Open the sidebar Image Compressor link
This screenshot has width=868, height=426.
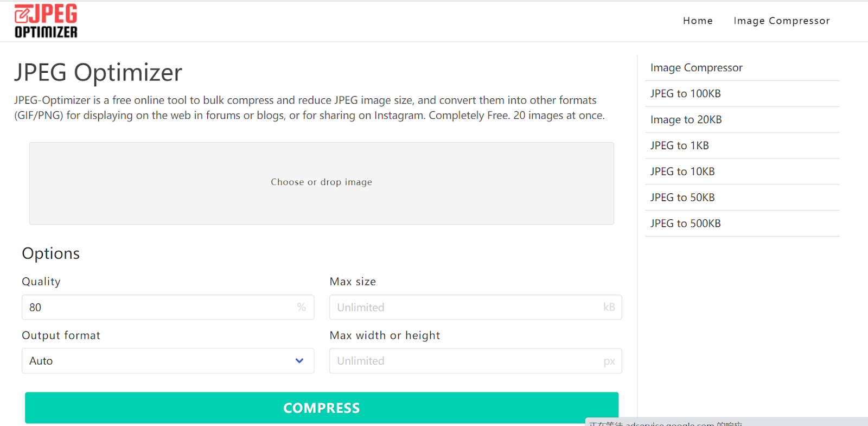coord(696,68)
